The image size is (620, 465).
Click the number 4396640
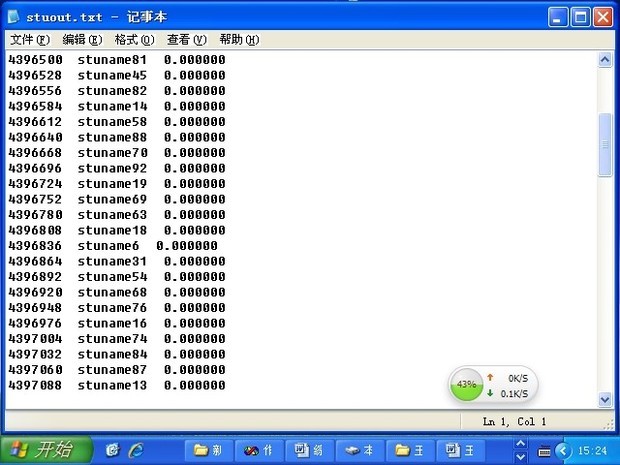tap(35, 137)
